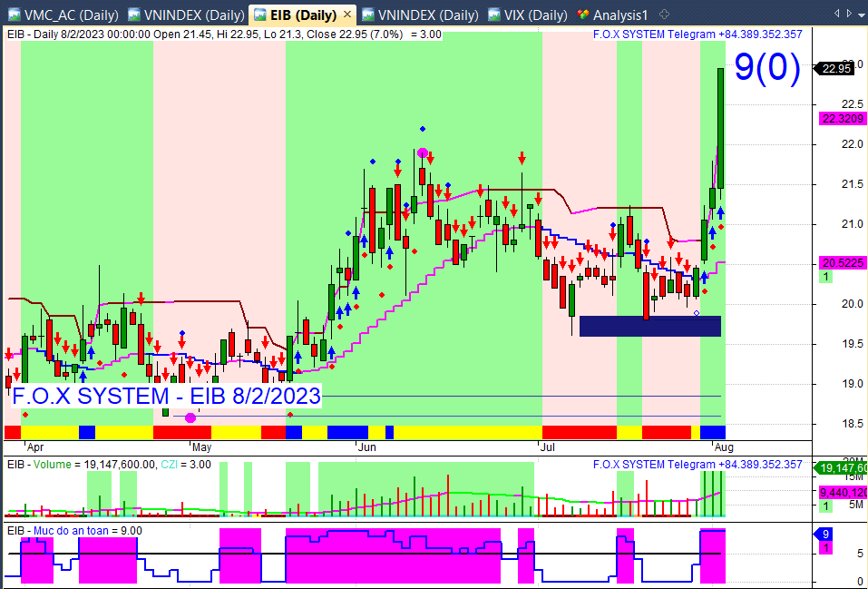868x589 pixels.
Task: Click the Apr label on time axis
Action: point(34,447)
